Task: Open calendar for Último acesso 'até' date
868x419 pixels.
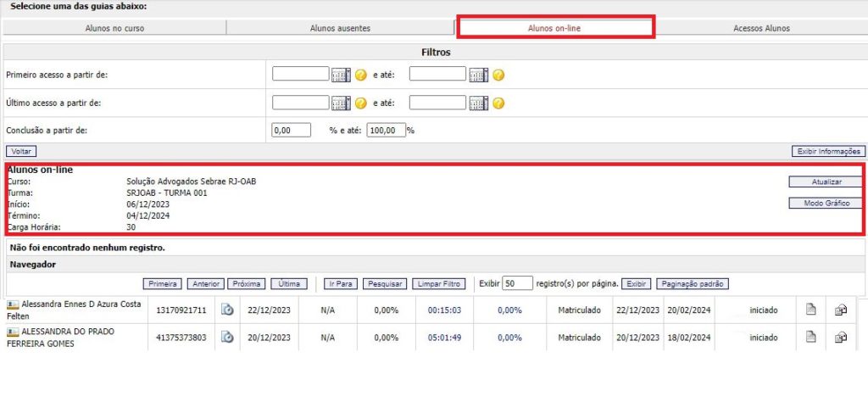Action: [478, 103]
